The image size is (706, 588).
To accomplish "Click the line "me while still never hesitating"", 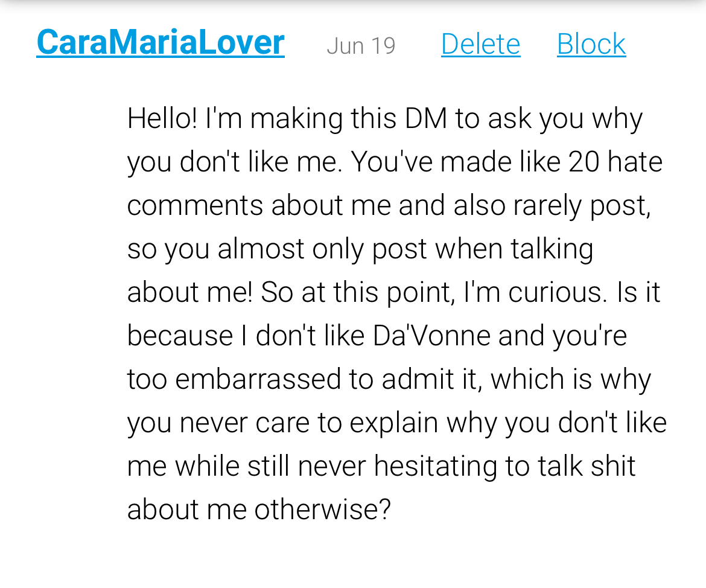I will click(381, 466).
